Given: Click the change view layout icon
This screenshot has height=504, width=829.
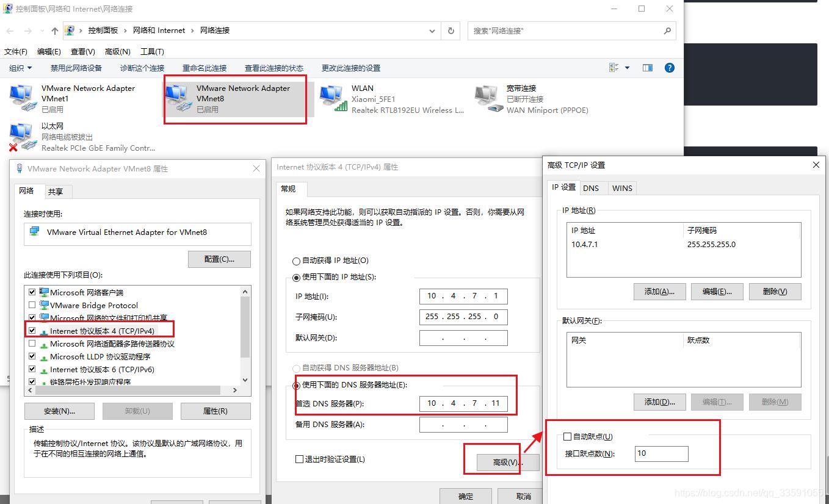Looking at the screenshot, I should [614, 68].
